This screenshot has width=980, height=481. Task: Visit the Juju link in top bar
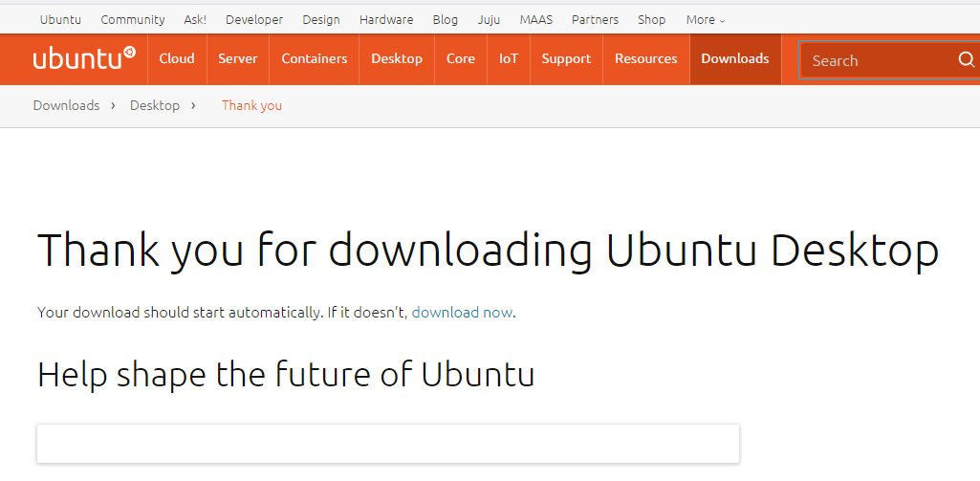489,19
